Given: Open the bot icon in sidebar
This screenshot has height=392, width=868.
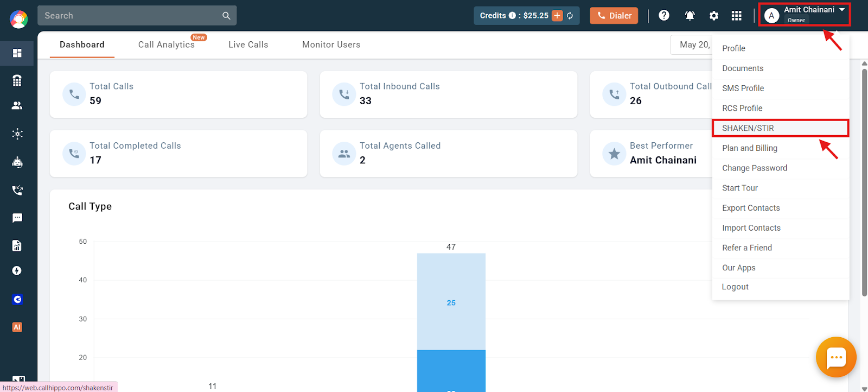Looking at the screenshot, I should (x=17, y=162).
